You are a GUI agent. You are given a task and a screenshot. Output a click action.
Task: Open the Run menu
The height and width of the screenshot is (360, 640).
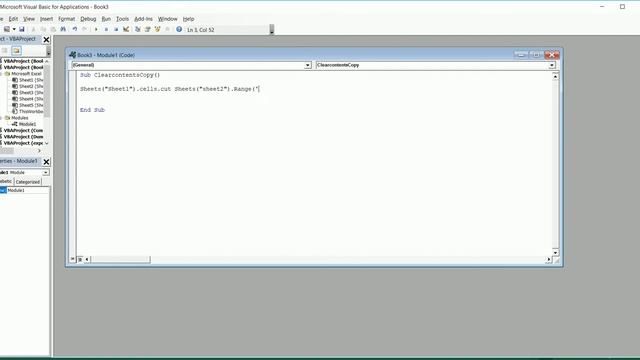coord(106,19)
